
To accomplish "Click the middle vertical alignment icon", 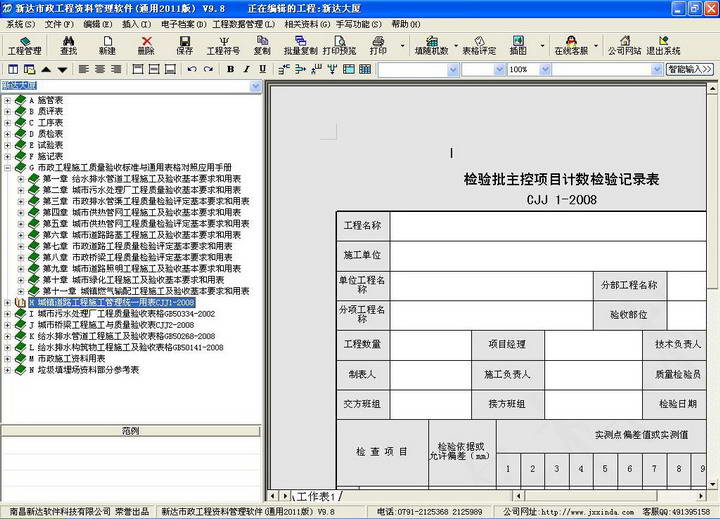I will click(x=154, y=69).
